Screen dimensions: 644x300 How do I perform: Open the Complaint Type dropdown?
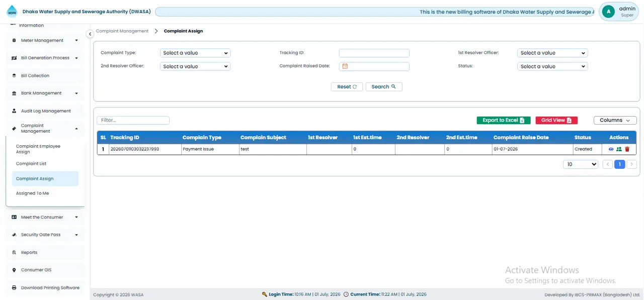tap(195, 53)
